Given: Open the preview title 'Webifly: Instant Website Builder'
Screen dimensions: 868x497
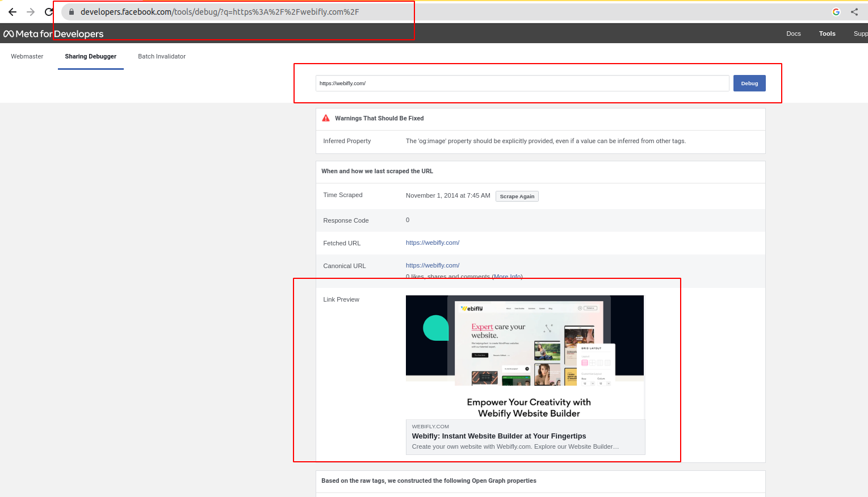Looking at the screenshot, I should click(499, 436).
